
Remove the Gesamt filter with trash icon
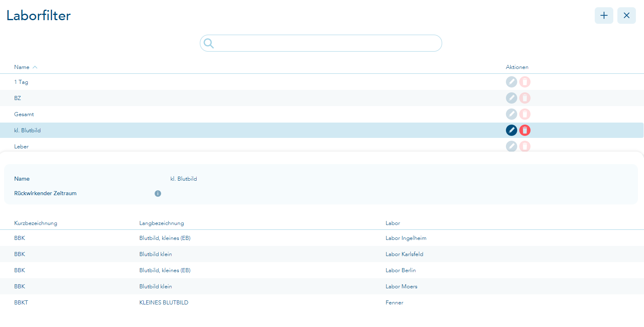pos(524,114)
